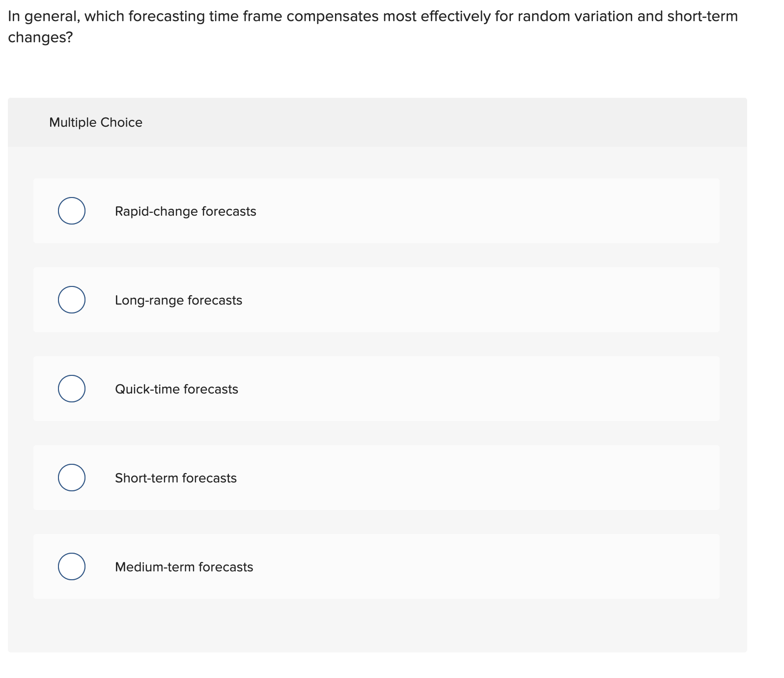Tick the Medium-term forecasts radio button
The height and width of the screenshot is (678, 784).
72,566
